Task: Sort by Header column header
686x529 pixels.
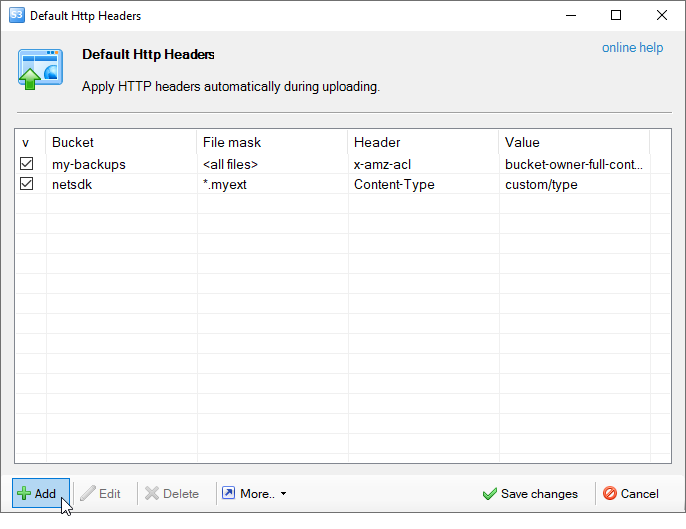Action: pos(423,142)
